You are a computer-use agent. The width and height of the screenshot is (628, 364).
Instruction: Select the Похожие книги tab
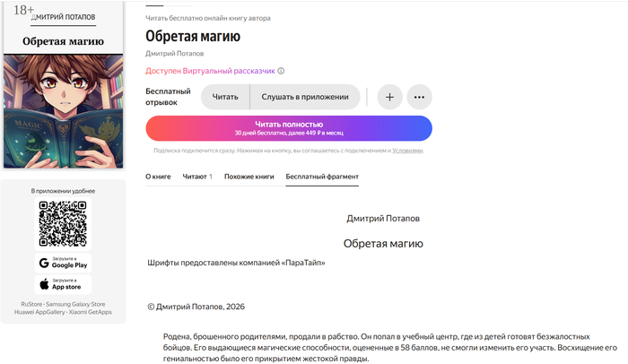249,177
